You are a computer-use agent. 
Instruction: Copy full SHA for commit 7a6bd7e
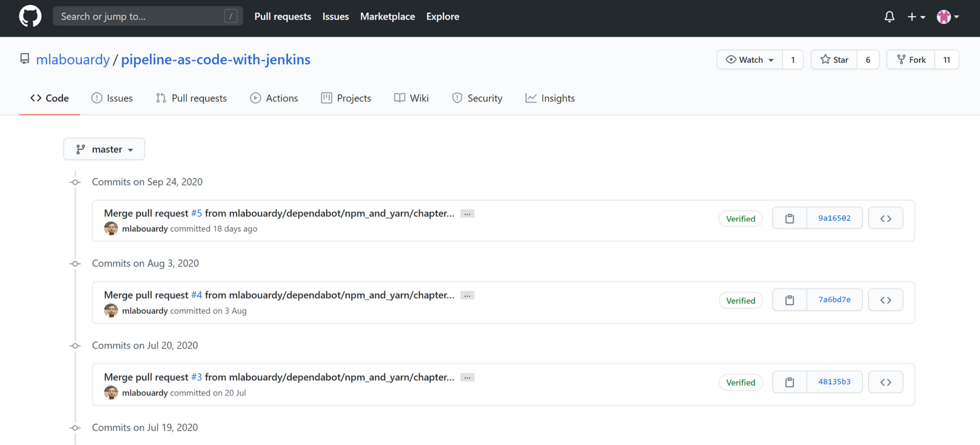pyautogui.click(x=789, y=300)
